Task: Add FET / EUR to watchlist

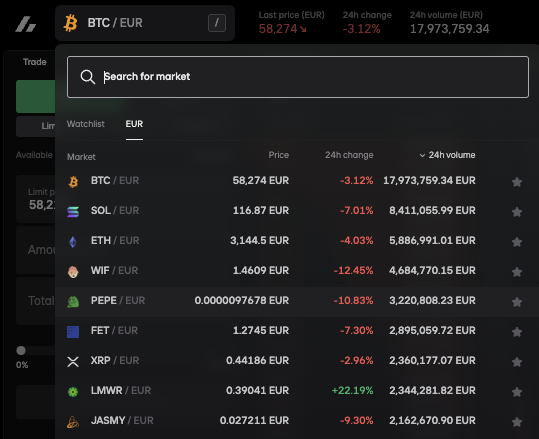Action: coord(517,332)
